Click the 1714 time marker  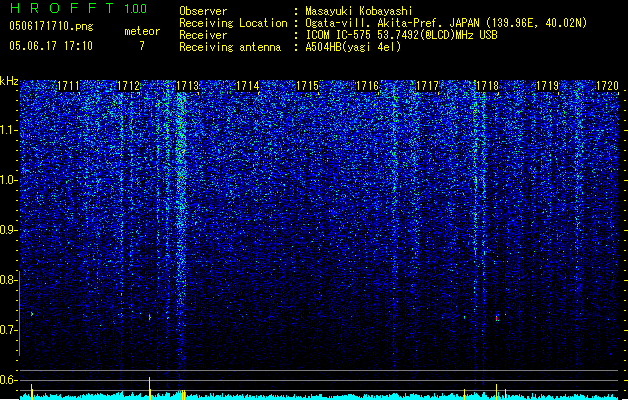coord(248,86)
